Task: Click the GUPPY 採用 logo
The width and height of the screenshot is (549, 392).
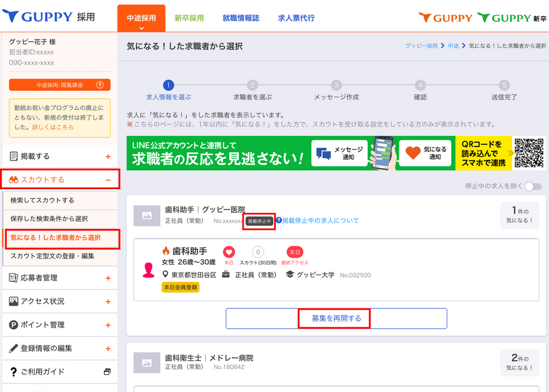Action: 49,16
